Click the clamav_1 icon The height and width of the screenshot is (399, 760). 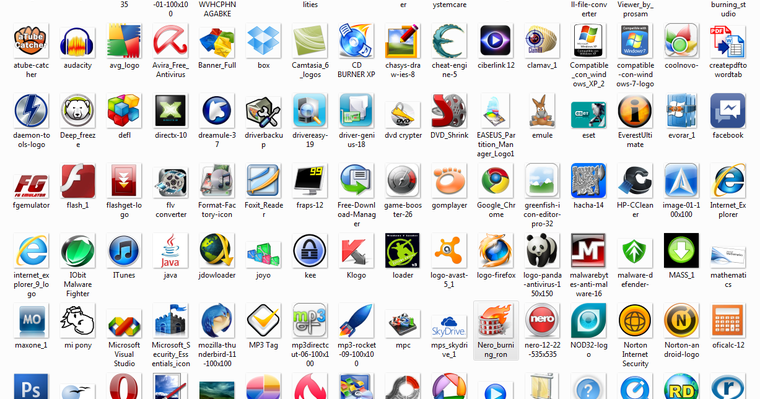click(x=542, y=41)
